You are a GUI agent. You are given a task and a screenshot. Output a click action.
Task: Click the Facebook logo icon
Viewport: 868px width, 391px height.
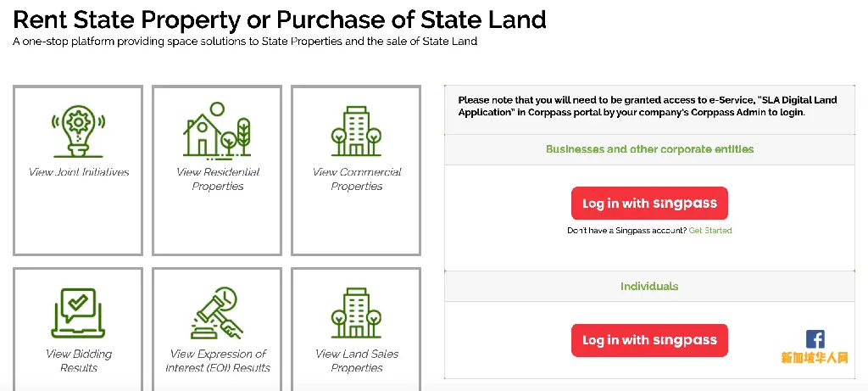pos(815,339)
